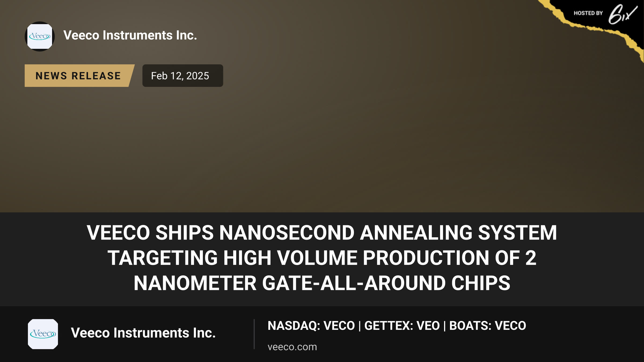Click the vertical divider in the footer
This screenshot has width=644, height=362.
pyautogui.click(x=254, y=334)
